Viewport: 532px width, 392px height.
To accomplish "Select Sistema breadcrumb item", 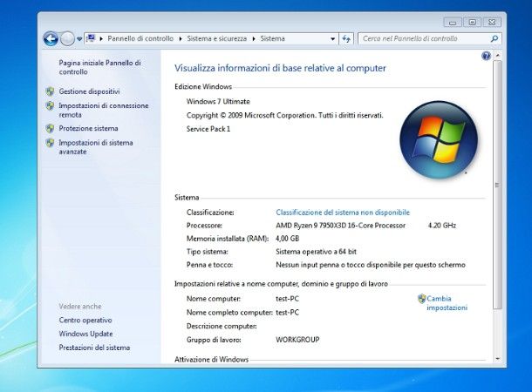I will pos(272,38).
